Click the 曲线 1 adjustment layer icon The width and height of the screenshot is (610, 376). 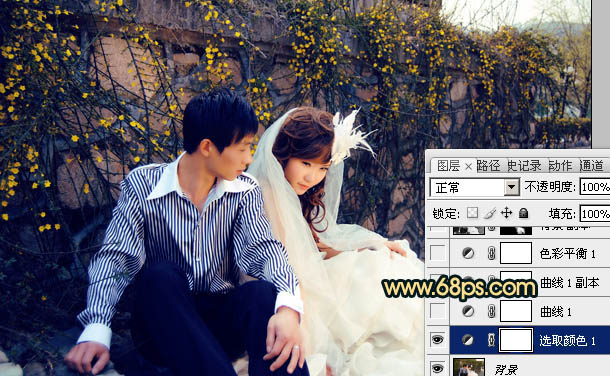coord(468,311)
